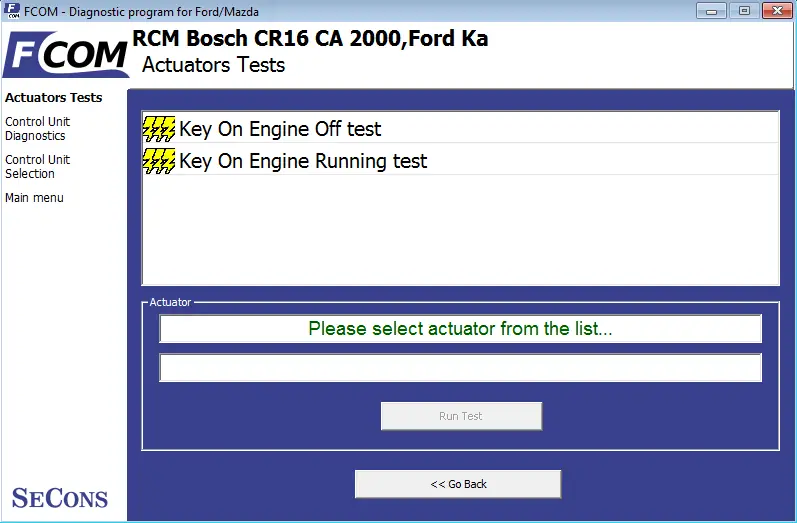Open Control Unit Diagnostics from sidebar
This screenshot has height=523, width=797.
[38, 129]
